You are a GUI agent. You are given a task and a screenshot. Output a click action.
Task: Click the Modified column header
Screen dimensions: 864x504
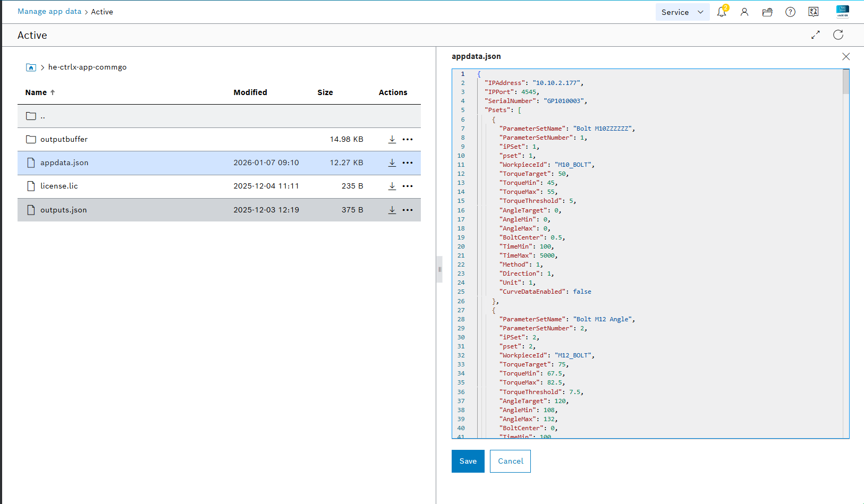(250, 92)
